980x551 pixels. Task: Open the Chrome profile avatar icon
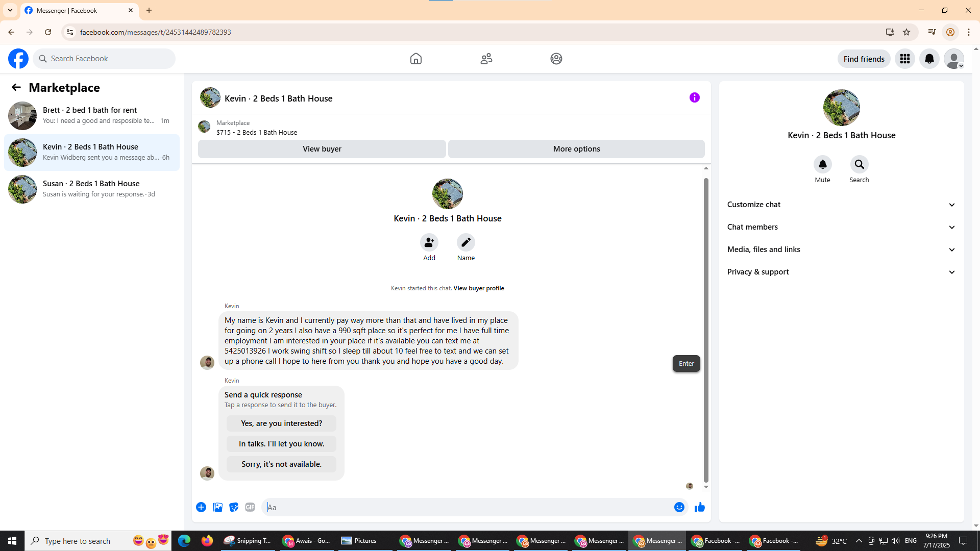click(x=950, y=32)
